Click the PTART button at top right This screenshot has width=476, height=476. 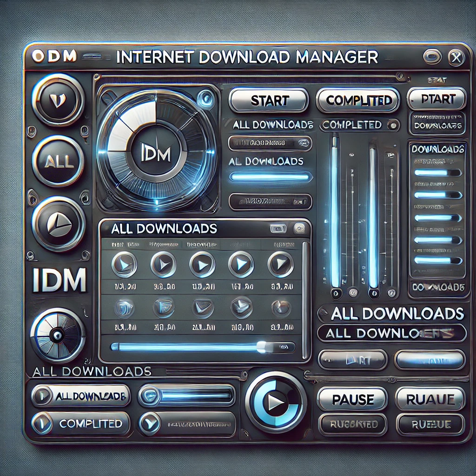(436, 99)
